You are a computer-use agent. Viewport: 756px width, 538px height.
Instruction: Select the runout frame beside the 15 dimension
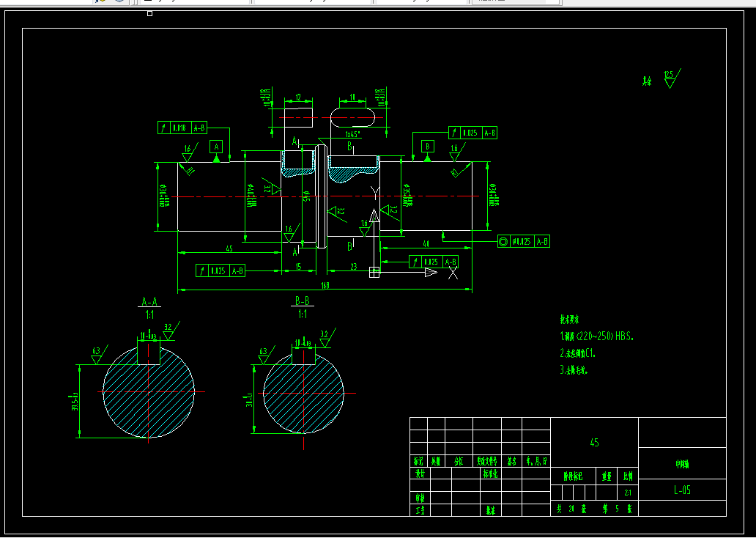pos(220,270)
